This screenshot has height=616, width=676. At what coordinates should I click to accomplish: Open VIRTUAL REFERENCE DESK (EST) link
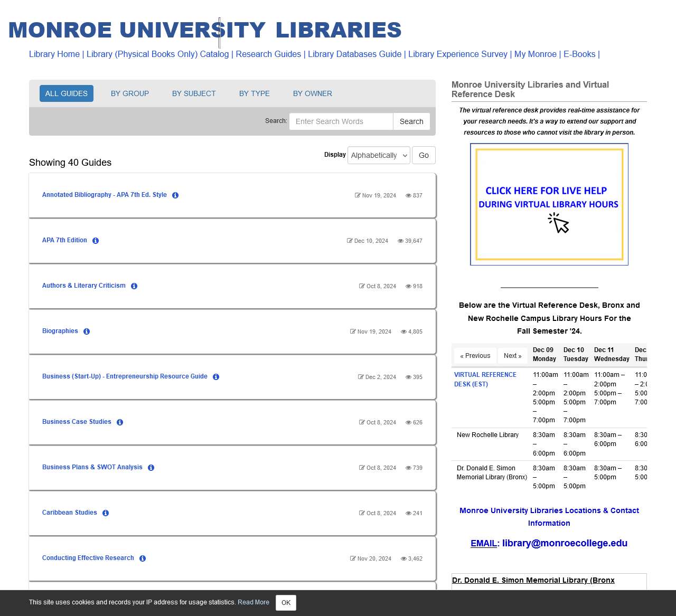click(x=485, y=380)
